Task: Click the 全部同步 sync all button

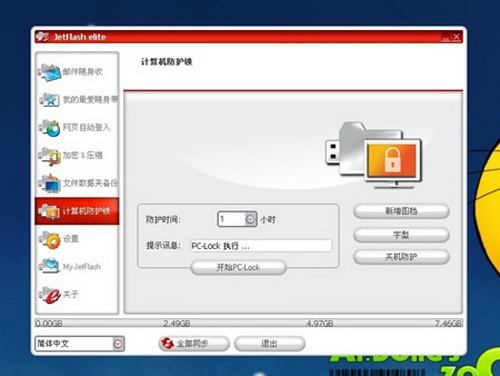Action: pyautogui.click(x=194, y=343)
